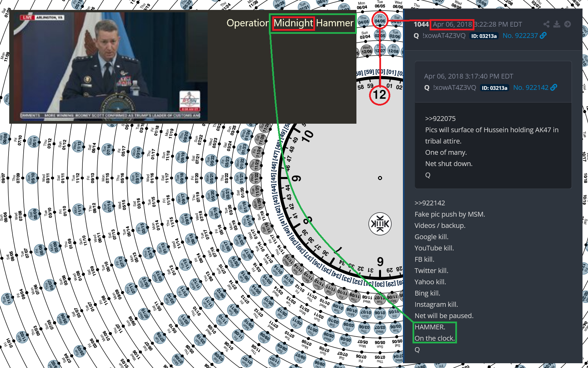
Task: Click the small center pivot of the clock
Action: [380, 178]
